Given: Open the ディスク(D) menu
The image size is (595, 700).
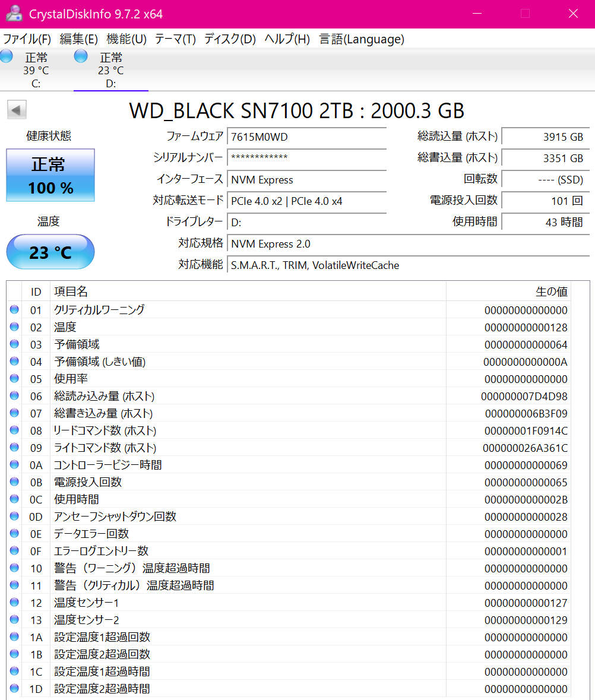Looking at the screenshot, I should pos(230,39).
